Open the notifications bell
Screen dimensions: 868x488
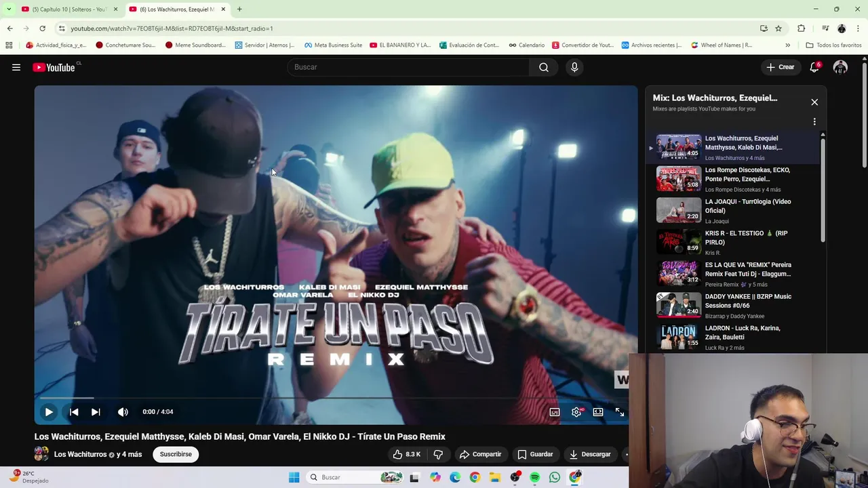click(x=814, y=67)
